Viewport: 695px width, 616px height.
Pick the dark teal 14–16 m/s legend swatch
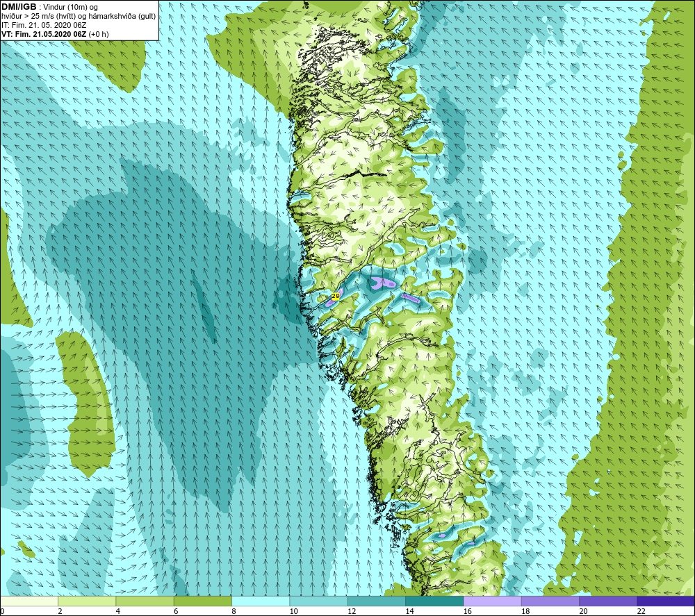(434, 601)
